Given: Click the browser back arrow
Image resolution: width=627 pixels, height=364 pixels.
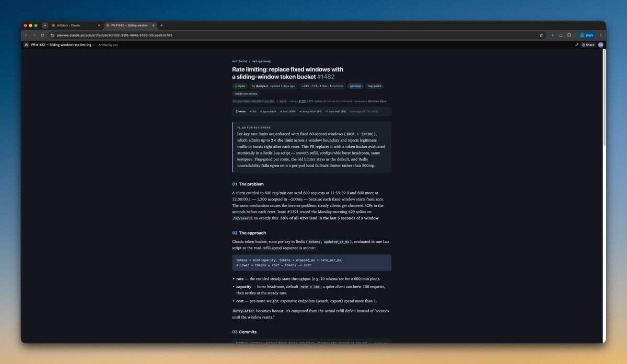Looking at the screenshot, I should [x=26, y=35].
